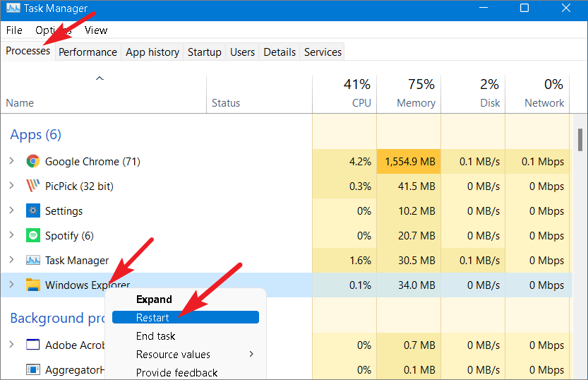
Task: Click the Background processes group heading
Action: point(58,318)
